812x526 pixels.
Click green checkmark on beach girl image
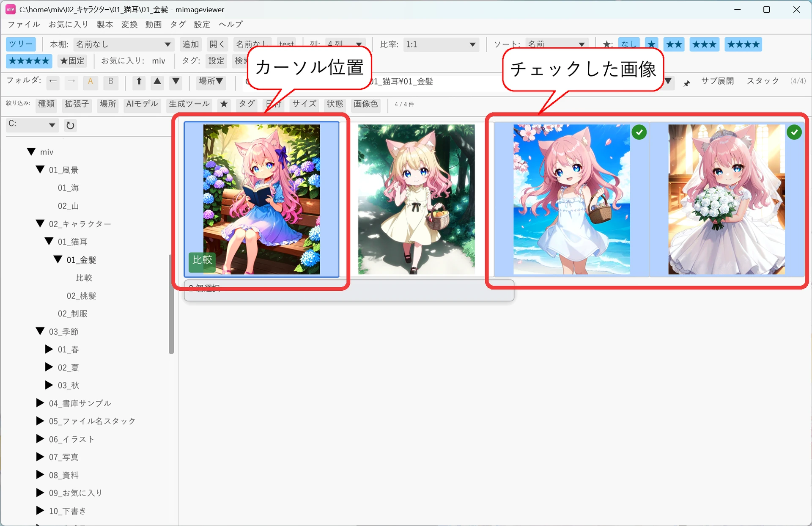coord(639,132)
